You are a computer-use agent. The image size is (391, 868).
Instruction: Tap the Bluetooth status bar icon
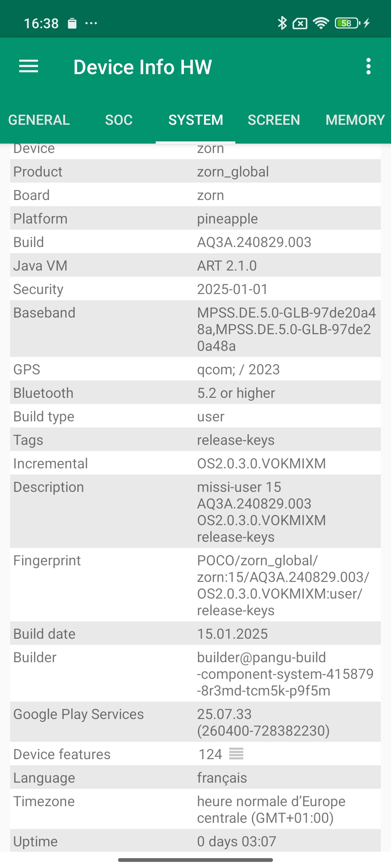coord(282,23)
